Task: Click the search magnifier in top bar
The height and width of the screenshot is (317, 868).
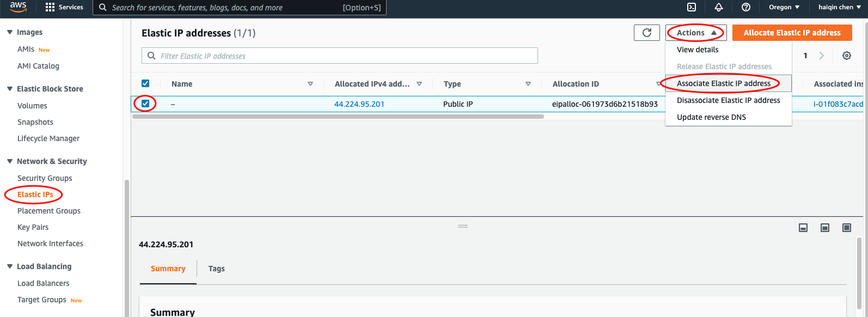Action: pos(103,8)
